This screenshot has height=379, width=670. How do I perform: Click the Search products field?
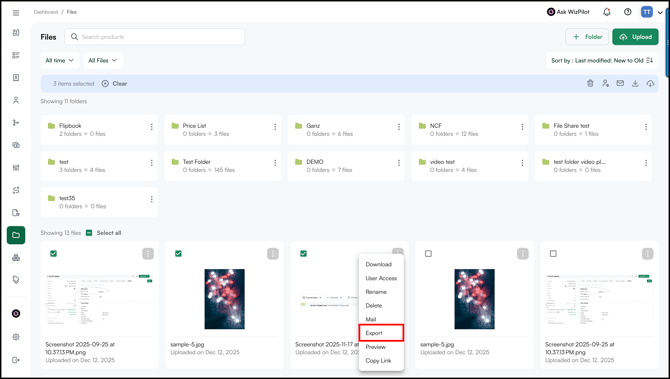pyautogui.click(x=155, y=37)
